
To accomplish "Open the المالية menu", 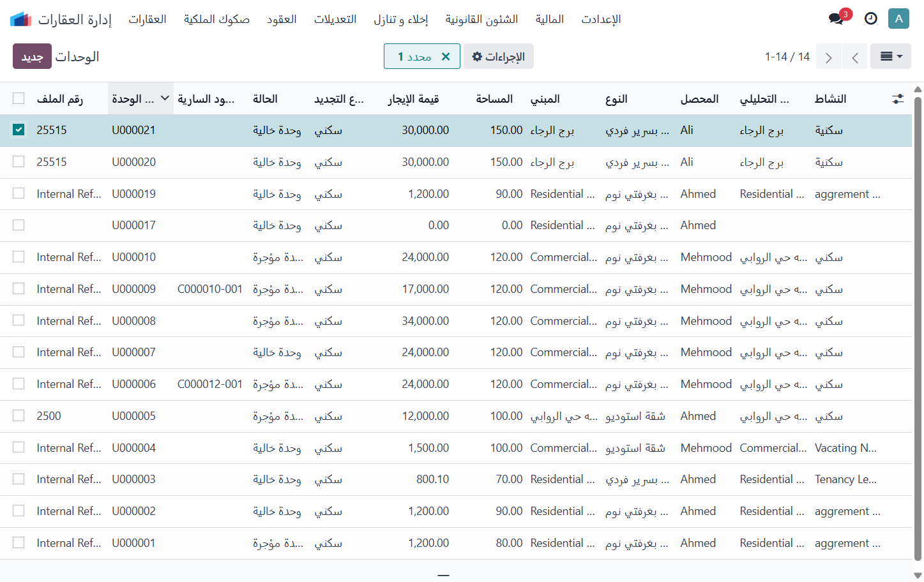I will (550, 19).
